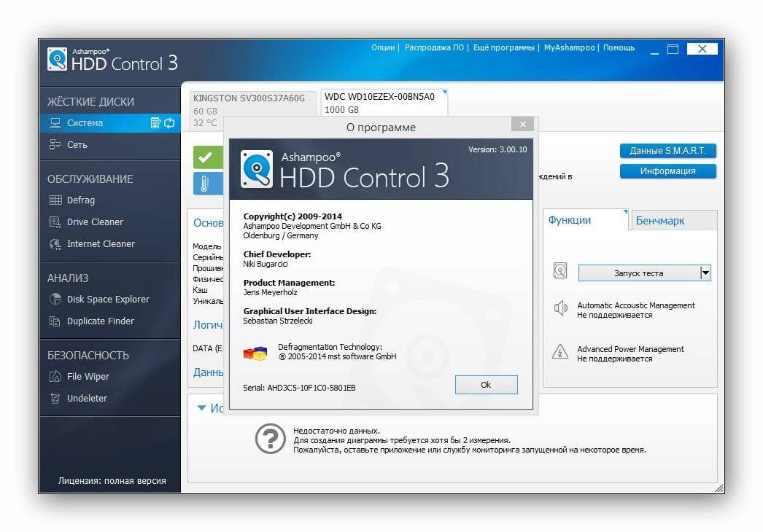The image size is (763, 532).
Task: Open Распродажа ПО link in top menu
Action: 434,47
